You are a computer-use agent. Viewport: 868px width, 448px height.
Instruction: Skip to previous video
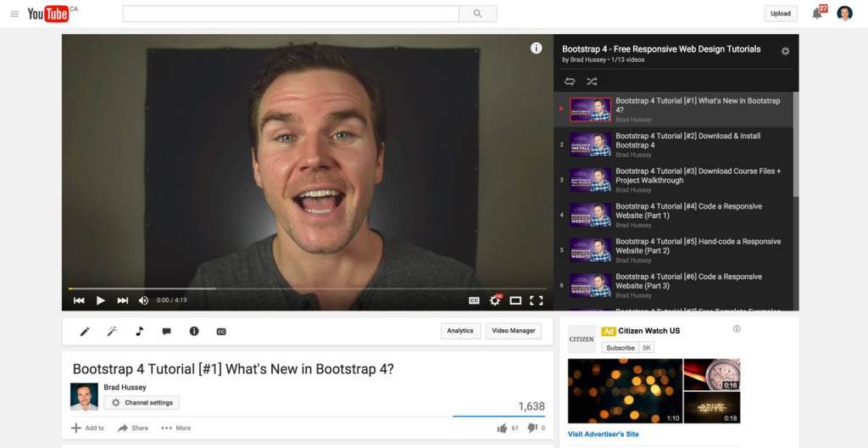[x=79, y=300]
